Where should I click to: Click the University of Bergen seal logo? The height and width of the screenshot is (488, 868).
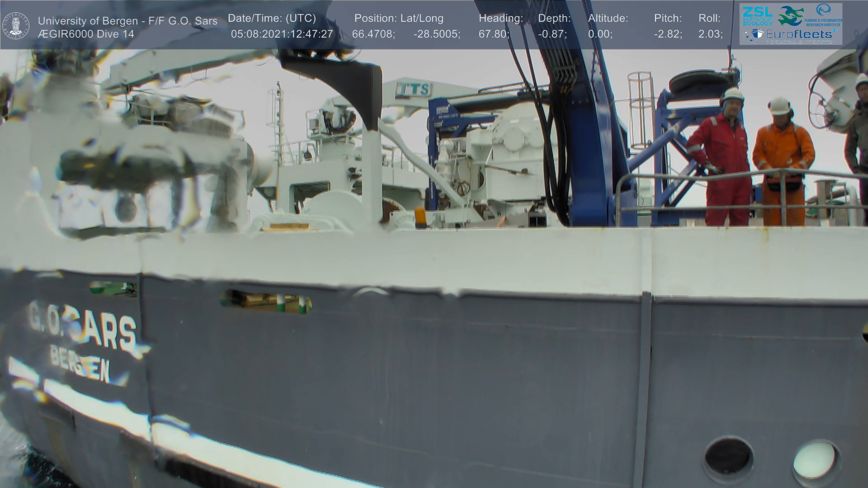point(16,26)
